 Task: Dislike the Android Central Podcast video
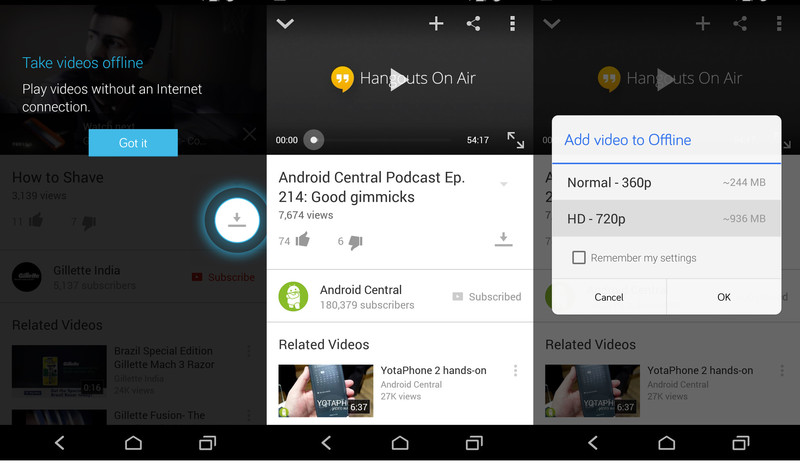[356, 242]
